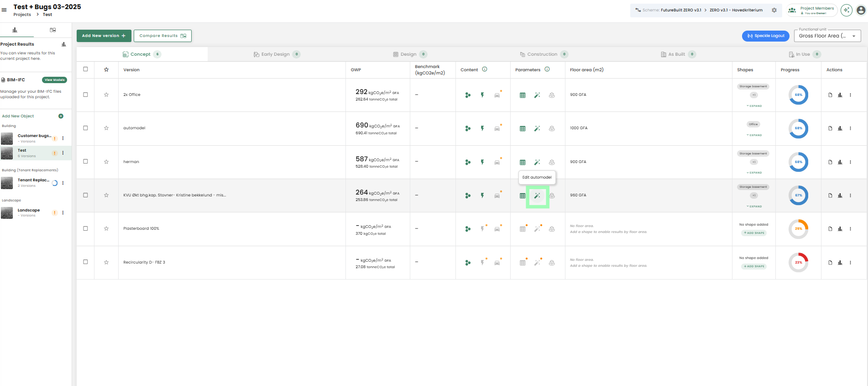Expand shapes list in automodel row
Image resolution: width=868 pixels, height=386 pixels.
[754, 135]
